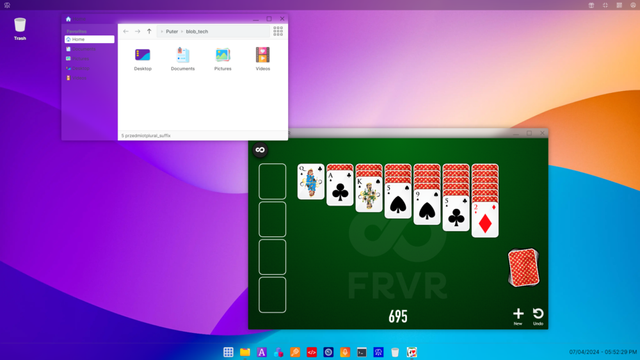Open the Videos folder in the file explorer
The image size is (640, 360).
pyautogui.click(x=263, y=59)
